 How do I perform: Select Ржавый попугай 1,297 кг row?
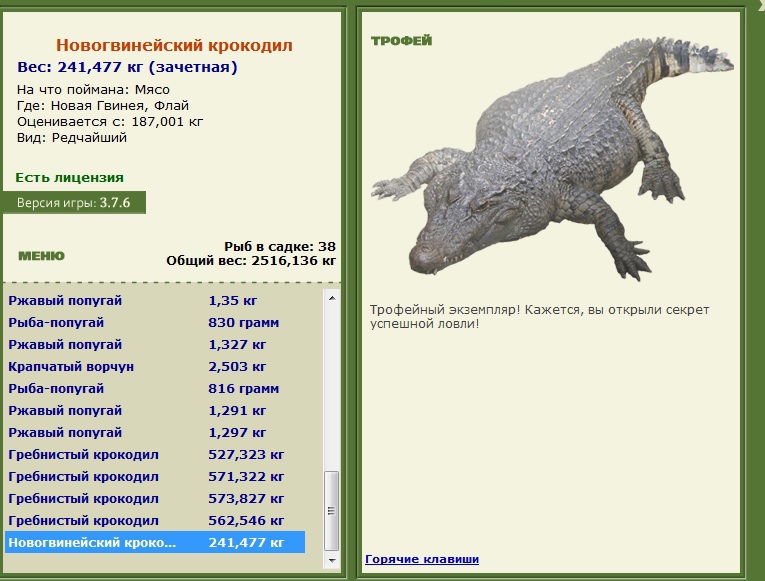pos(155,432)
